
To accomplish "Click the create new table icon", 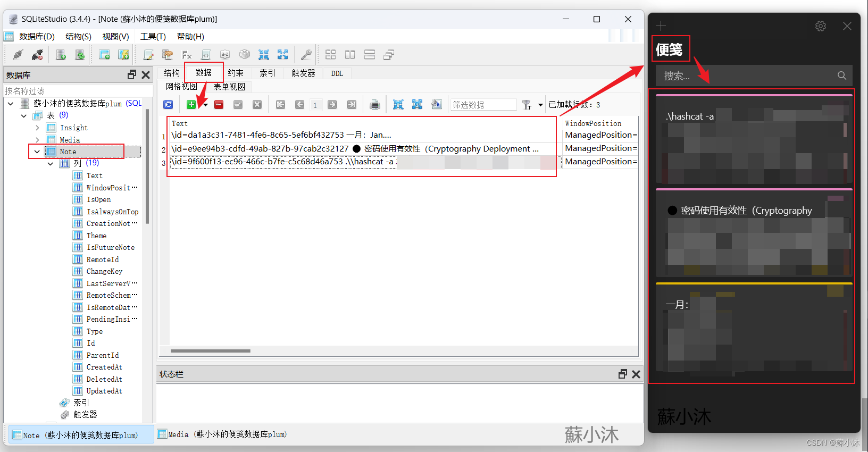I will coord(104,55).
